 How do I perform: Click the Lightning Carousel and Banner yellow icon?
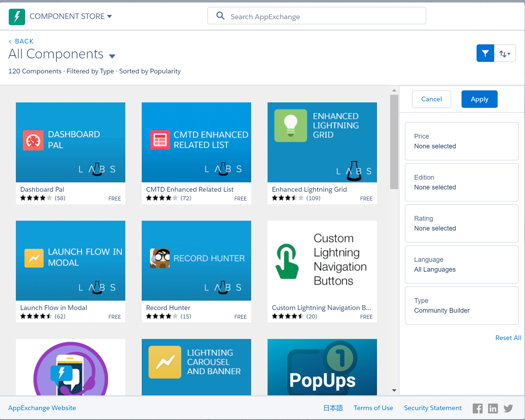coord(165,362)
